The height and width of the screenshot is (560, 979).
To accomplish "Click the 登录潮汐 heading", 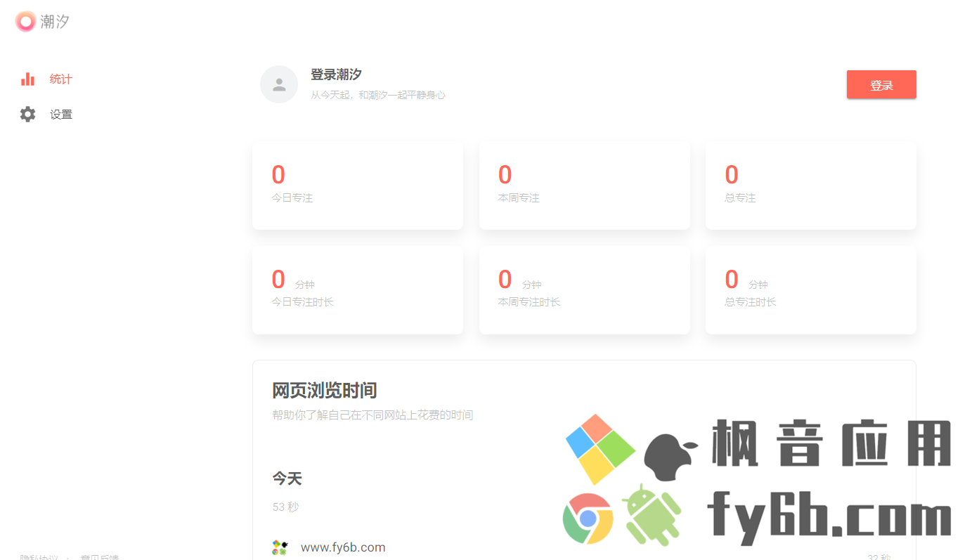I will pyautogui.click(x=336, y=74).
